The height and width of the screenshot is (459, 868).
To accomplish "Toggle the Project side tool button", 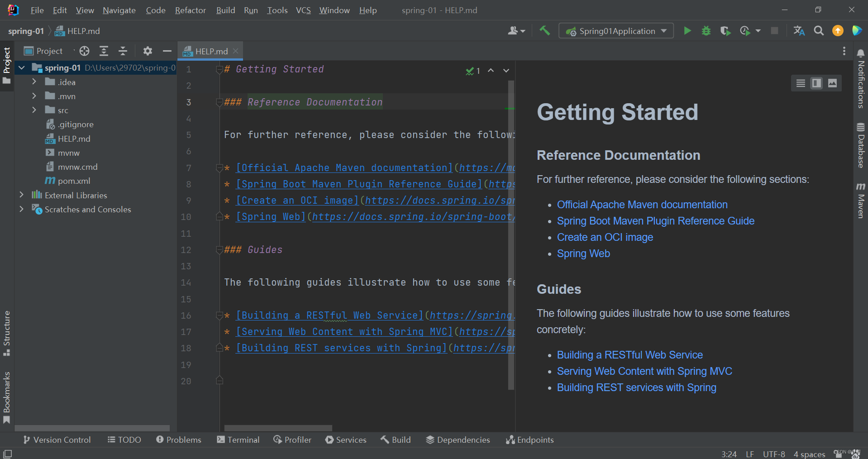I will click(7, 66).
